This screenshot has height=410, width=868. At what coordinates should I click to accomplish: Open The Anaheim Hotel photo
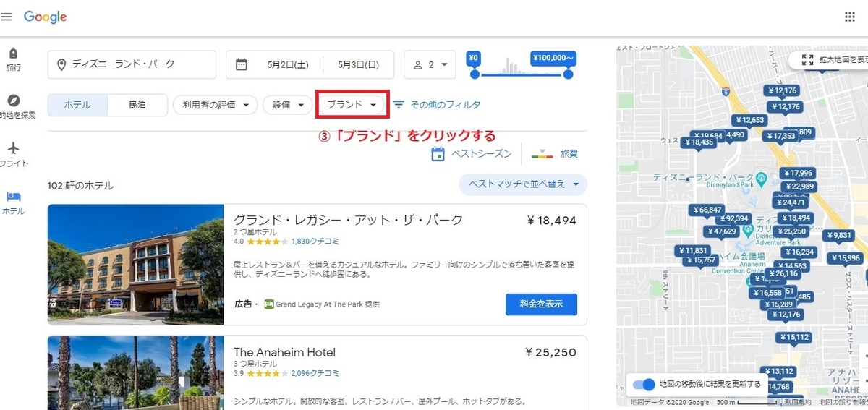pyautogui.click(x=136, y=372)
